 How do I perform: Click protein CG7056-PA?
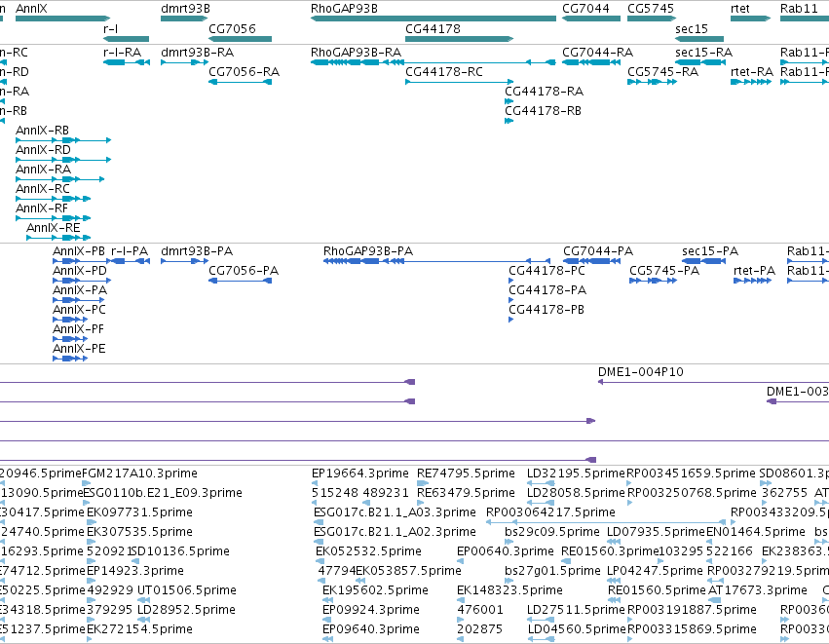click(x=240, y=281)
